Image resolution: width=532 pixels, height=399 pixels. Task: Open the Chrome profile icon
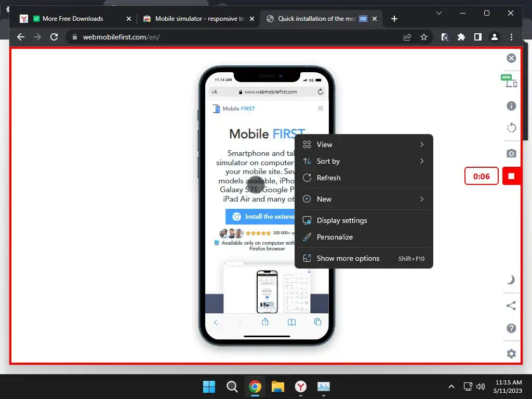495,37
